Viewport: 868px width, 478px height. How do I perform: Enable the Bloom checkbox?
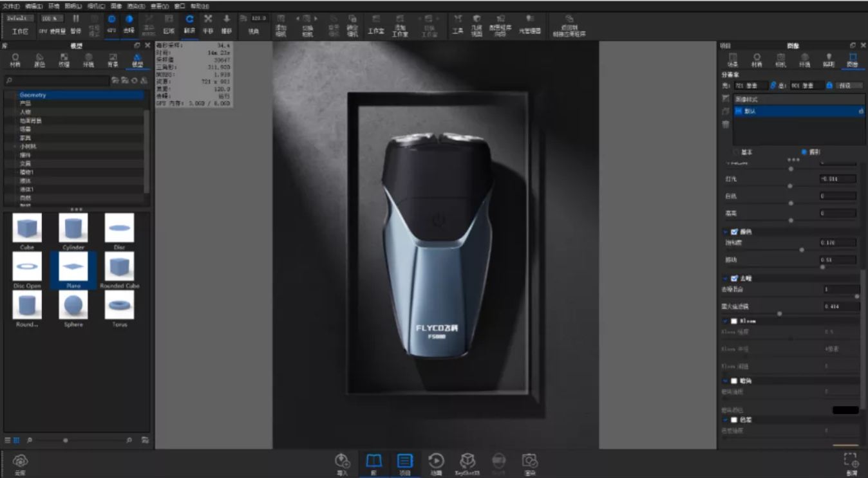[x=734, y=320]
